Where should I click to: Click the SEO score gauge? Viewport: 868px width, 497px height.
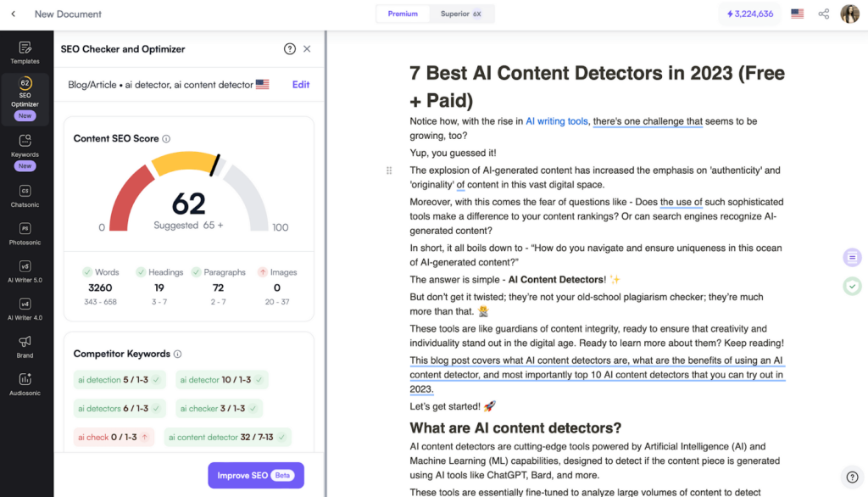[189, 191]
